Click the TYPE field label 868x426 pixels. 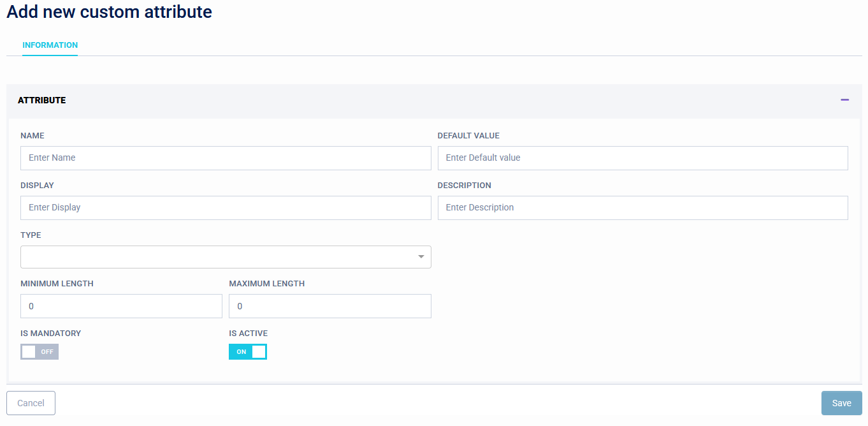point(31,235)
